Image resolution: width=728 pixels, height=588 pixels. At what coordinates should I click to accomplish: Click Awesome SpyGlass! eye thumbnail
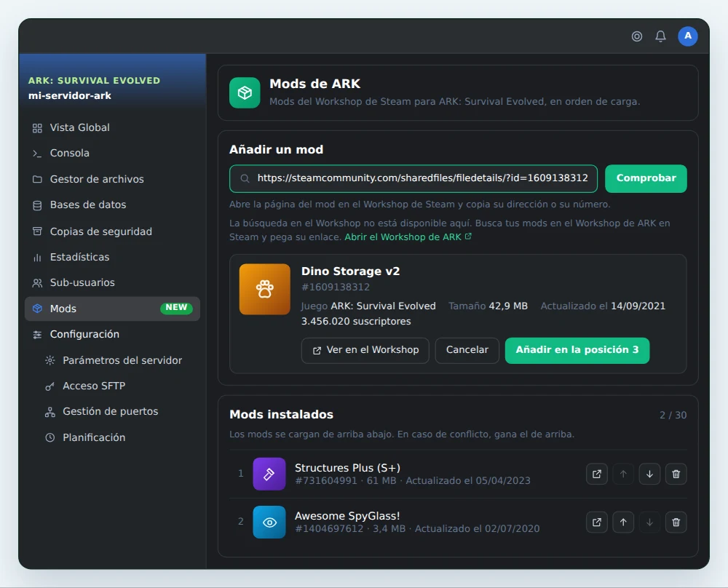[269, 522]
